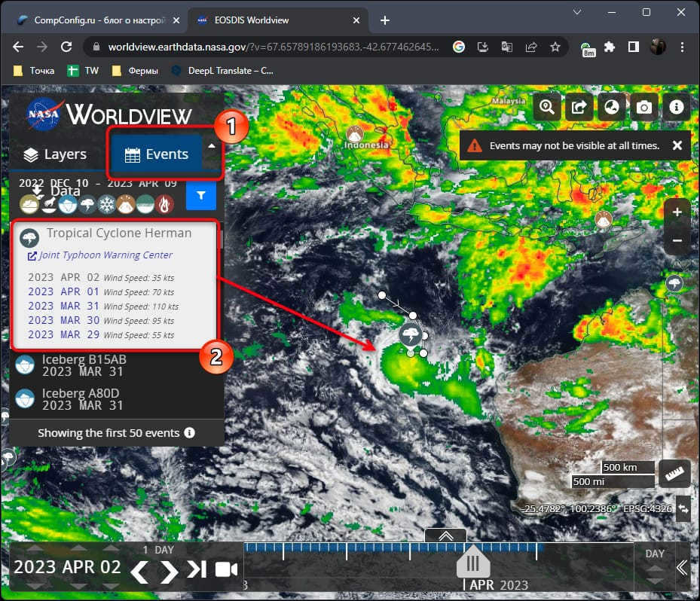Open the event filter button
The width and height of the screenshot is (700, 601).
[201, 195]
